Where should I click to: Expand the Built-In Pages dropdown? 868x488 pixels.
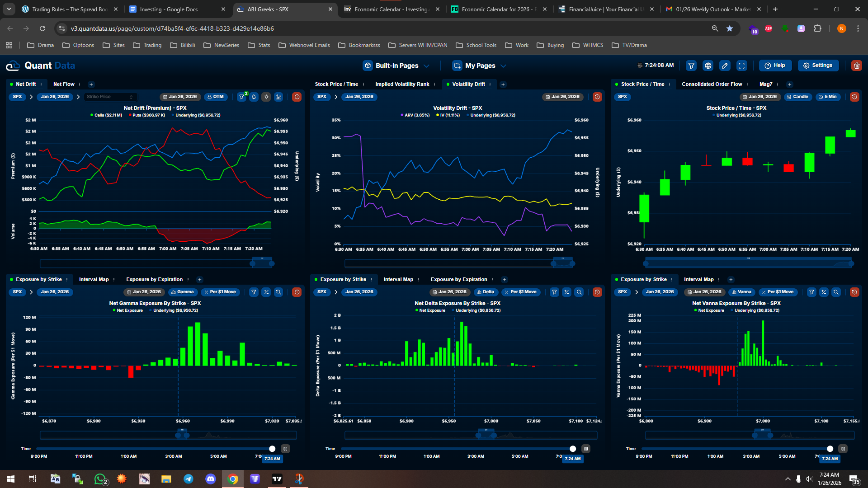click(396, 66)
